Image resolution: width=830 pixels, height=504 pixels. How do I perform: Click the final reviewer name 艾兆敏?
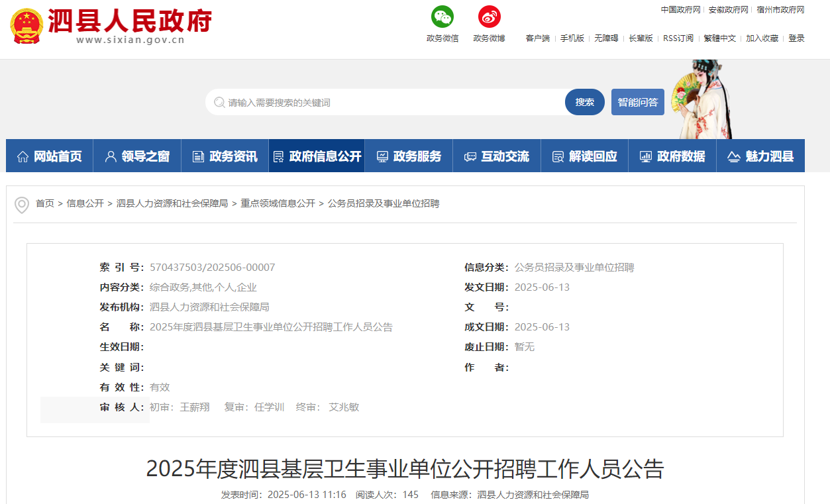click(344, 407)
